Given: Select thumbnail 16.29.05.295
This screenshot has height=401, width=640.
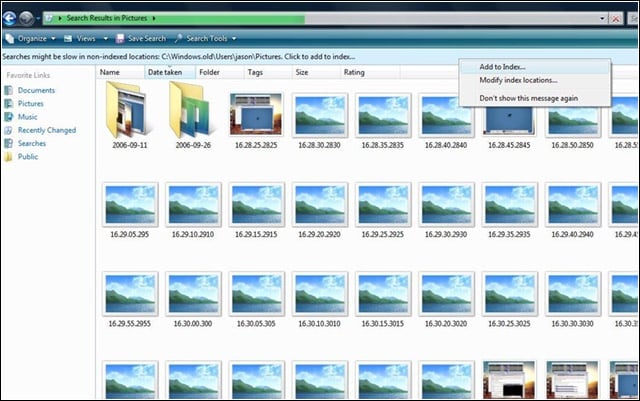Looking at the screenshot, I should [x=130, y=205].
